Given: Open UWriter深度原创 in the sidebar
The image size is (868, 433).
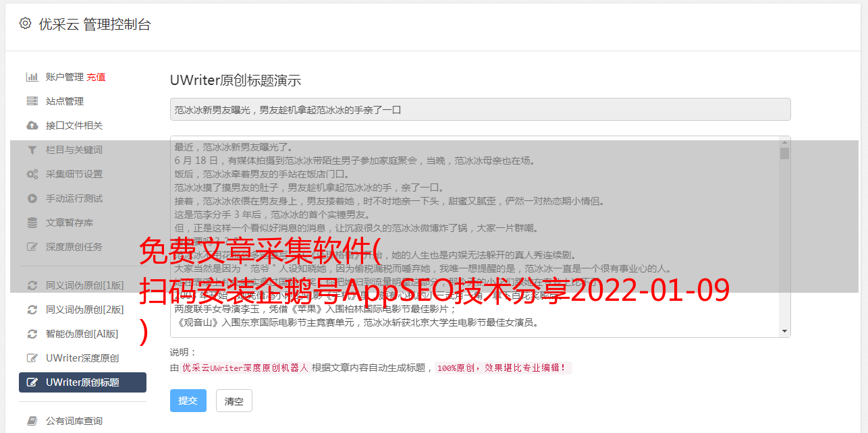Looking at the screenshot, I should [82, 358].
